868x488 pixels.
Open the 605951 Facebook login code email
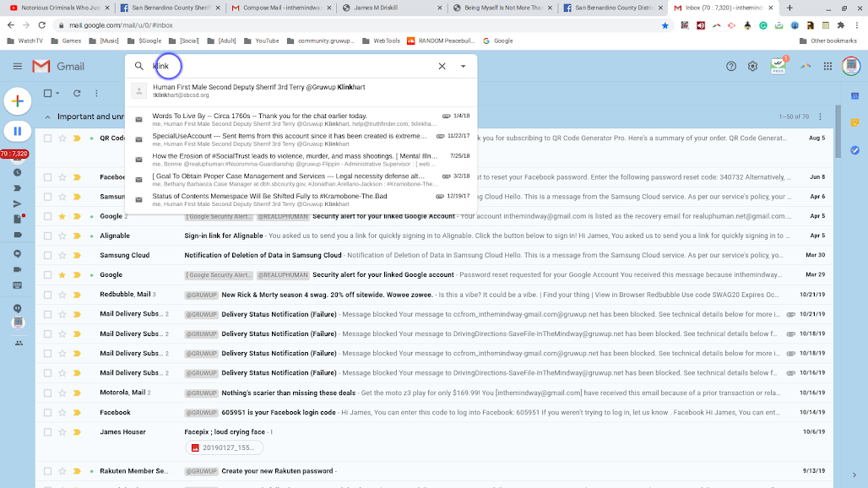click(x=435, y=413)
